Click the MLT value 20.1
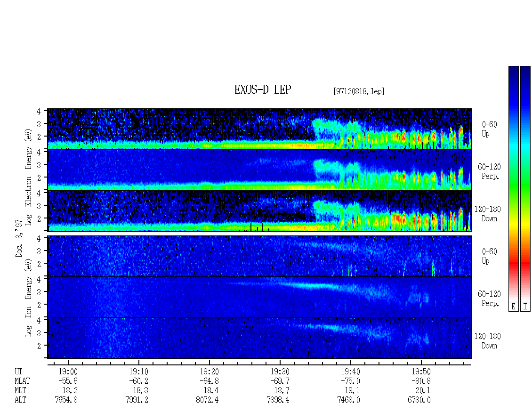 [423, 391]
